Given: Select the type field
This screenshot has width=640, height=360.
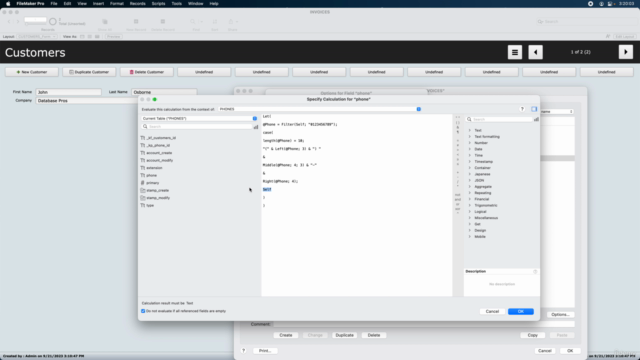Looking at the screenshot, I should click(x=150, y=205).
